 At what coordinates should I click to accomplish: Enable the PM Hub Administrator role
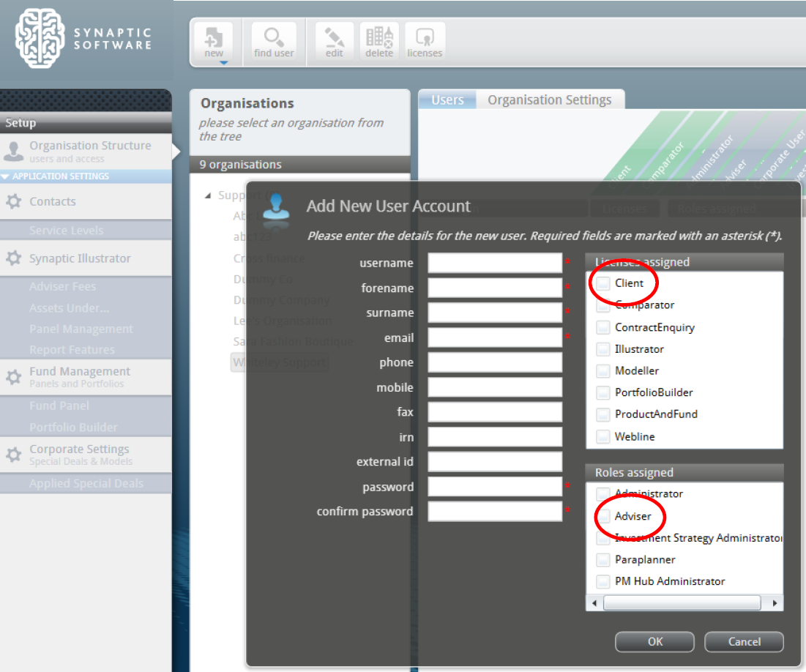pos(603,581)
